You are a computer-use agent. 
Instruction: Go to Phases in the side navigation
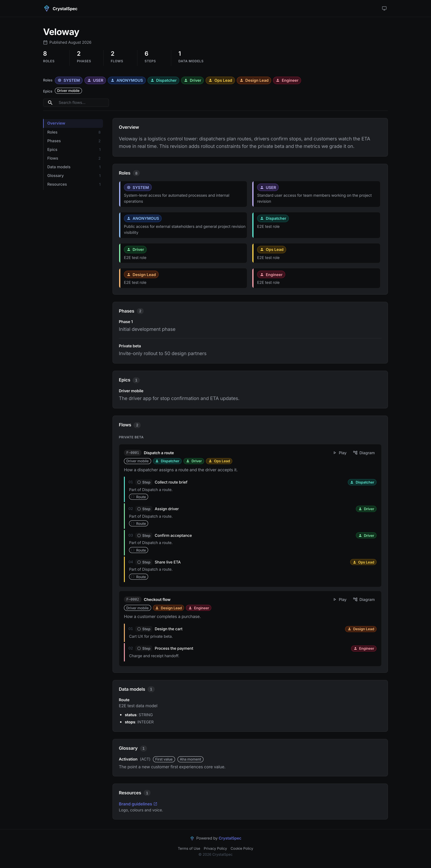pos(73,141)
